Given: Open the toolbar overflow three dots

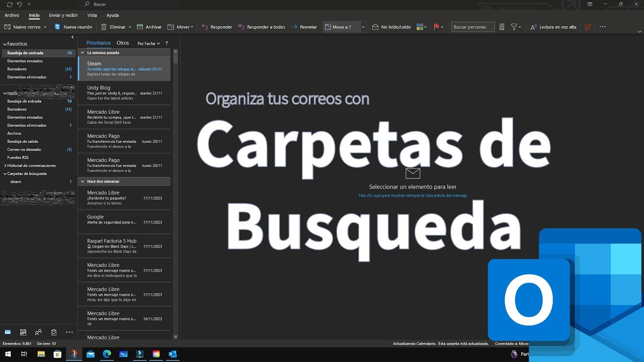Looking at the screenshot, I should pos(602,27).
